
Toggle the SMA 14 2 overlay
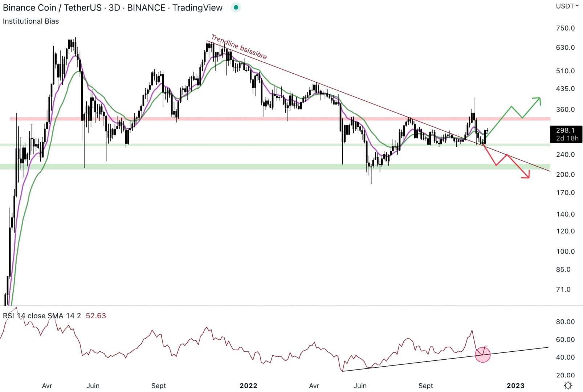pos(64,316)
